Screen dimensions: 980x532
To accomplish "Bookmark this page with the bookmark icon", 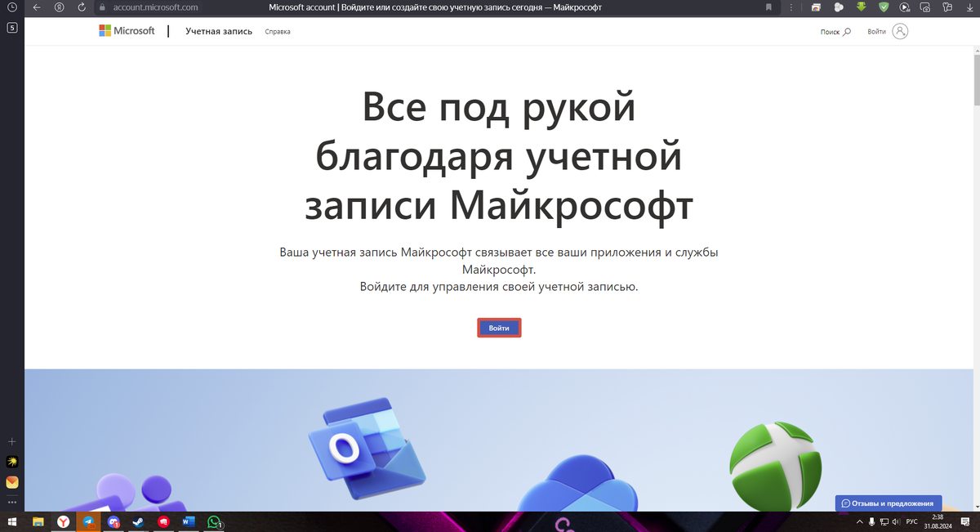I will point(768,7).
